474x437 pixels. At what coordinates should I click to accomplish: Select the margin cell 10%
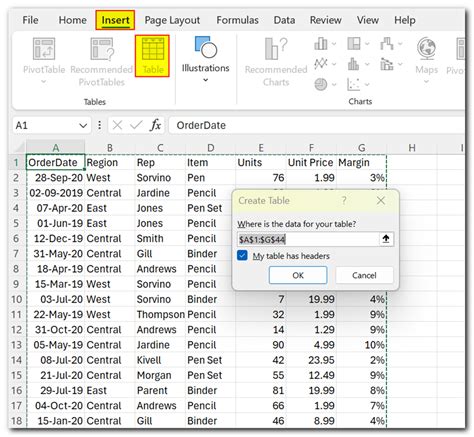[x=361, y=345]
